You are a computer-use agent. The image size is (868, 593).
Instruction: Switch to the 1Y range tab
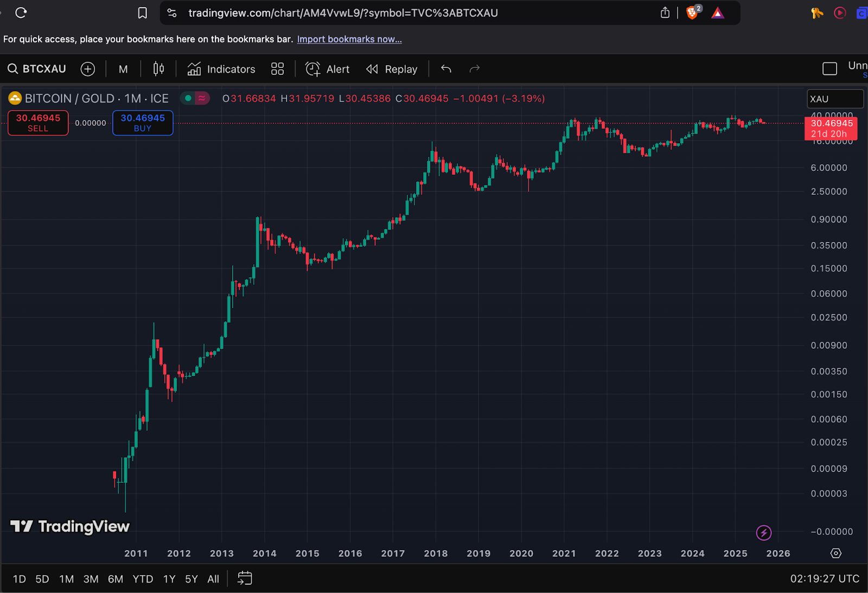click(169, 578)
